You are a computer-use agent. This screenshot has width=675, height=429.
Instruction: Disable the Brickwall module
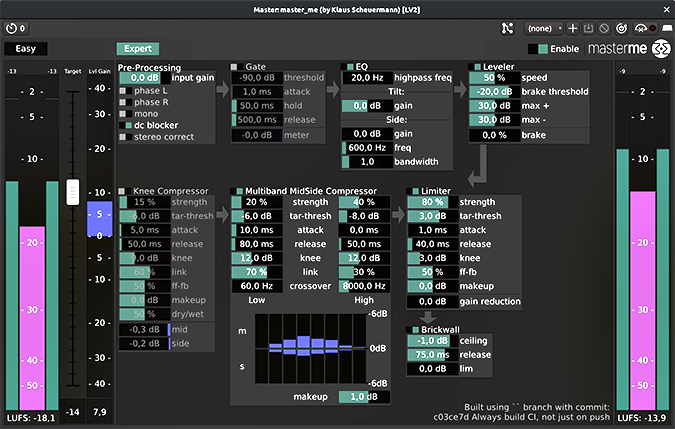click(412, 329)
